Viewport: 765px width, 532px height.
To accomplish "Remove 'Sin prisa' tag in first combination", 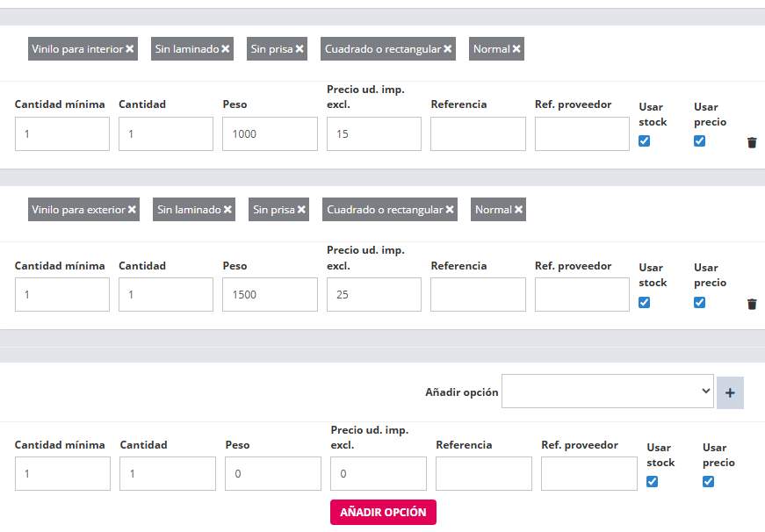I will tap(300, 49).
